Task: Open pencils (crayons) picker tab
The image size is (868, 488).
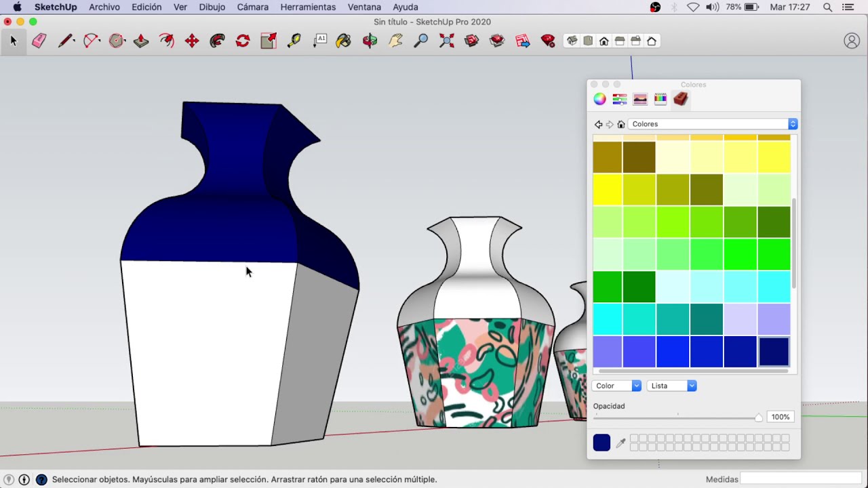Action: coord(660,99)
